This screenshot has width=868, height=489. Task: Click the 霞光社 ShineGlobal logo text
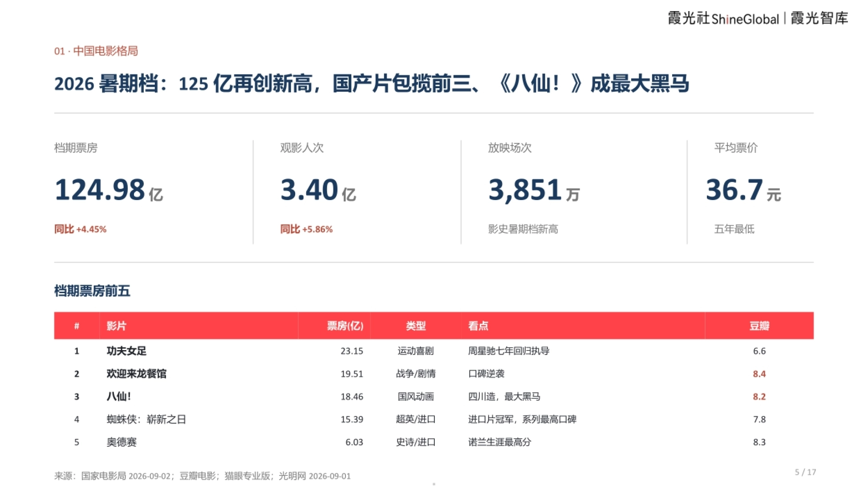click(723, 18)
